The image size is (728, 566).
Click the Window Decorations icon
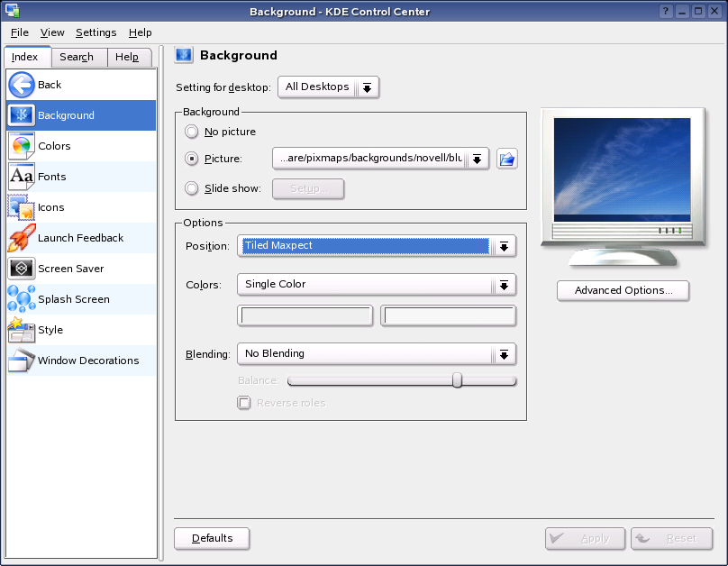[22, 361]
